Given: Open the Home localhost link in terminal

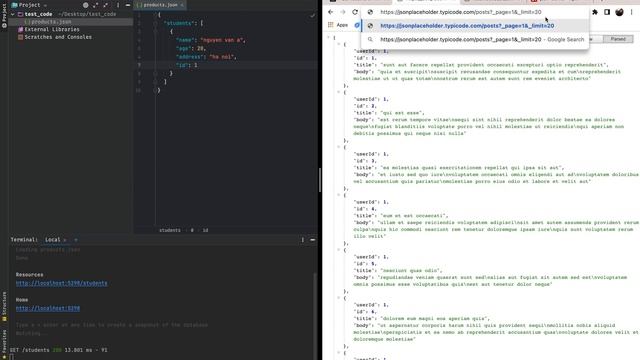Looking at the screenshot, I should [48, 308].
